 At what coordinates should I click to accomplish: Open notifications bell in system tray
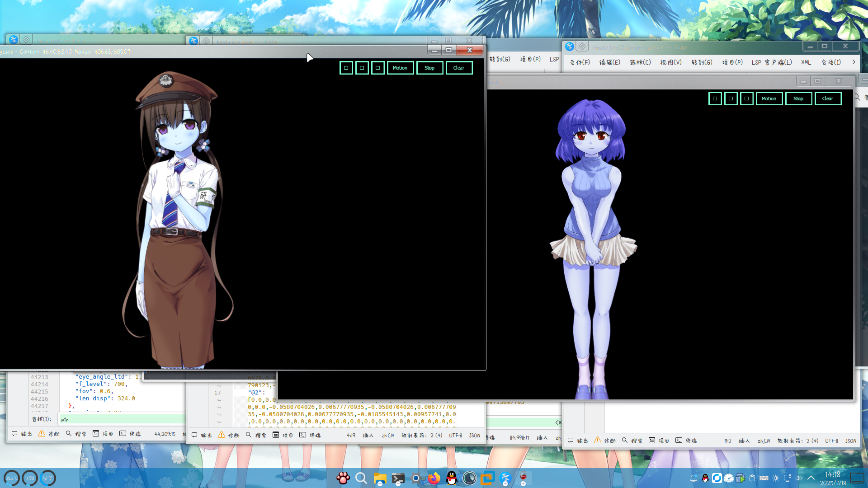tap(693, 478)
